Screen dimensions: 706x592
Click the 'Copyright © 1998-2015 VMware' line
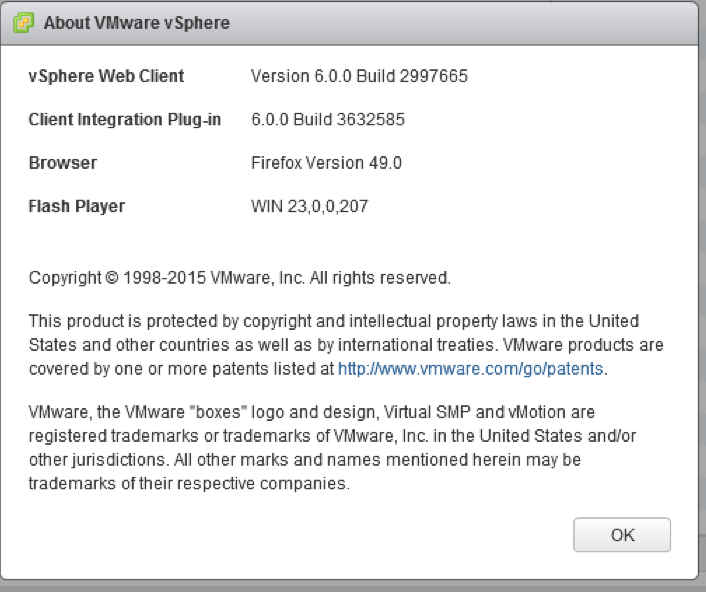[x=240, y=278]
